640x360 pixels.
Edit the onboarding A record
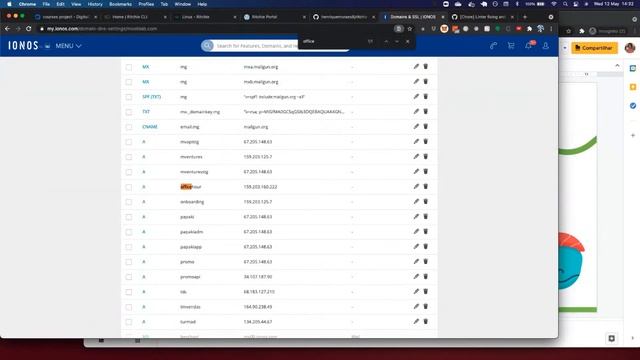pyautogui.click(x=416, y=202)
